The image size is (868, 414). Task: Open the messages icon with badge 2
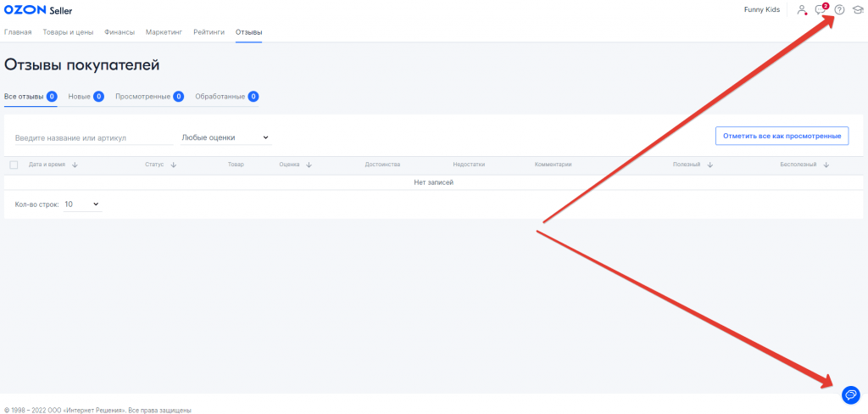(821, 8)
